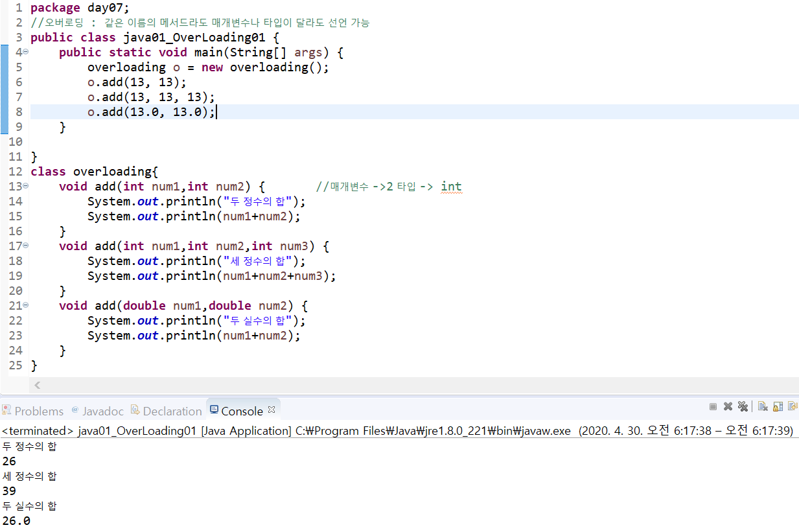Image resolution: width=799 pixels, height=532 pixels.
Task: Click Remove Launch icon in Console toolbar
Action: coord(728,406)
